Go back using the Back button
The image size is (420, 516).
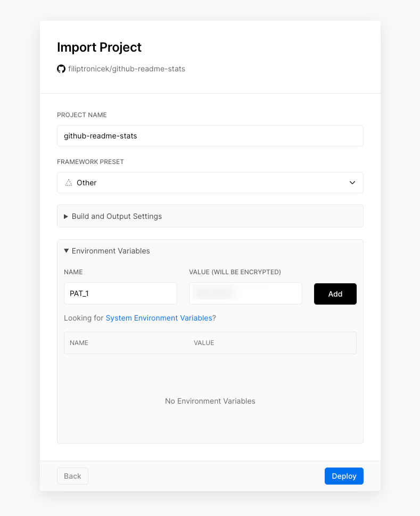coord(72,476)
